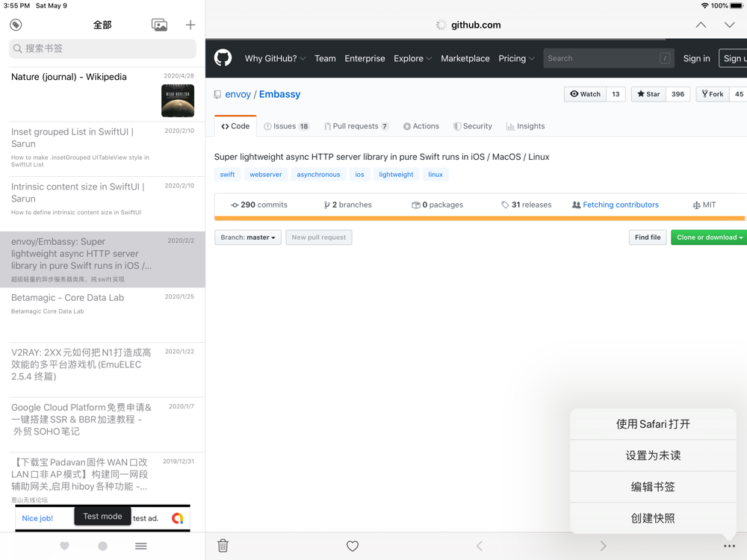The height and width of the screenshot is (560, 747).
Task: Click New pull request button
Action: [x=319, y=237]
